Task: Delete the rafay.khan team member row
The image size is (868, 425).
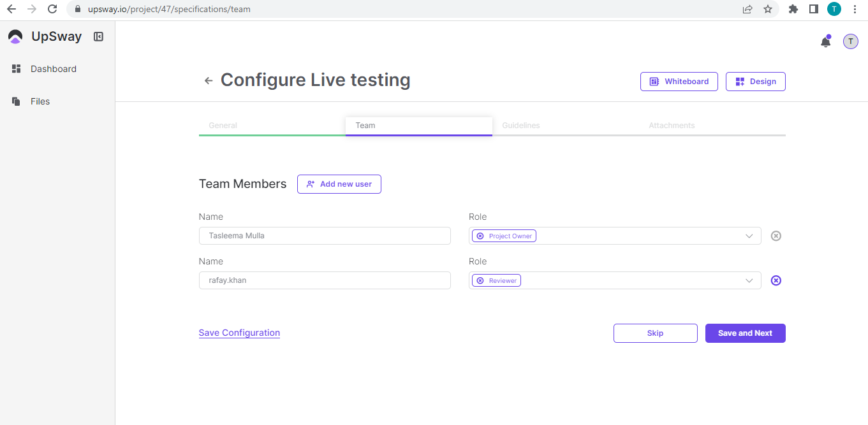Action: (776, 280)
